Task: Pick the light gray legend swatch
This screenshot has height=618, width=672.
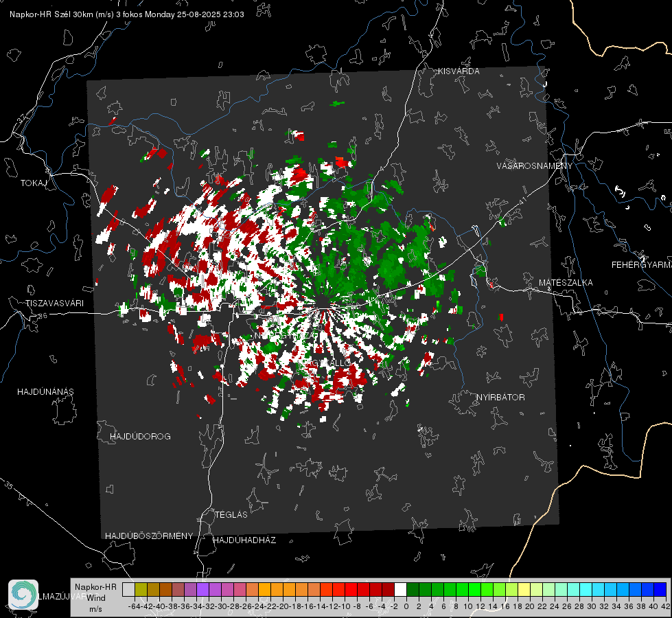Action: (x=128, y=589)
